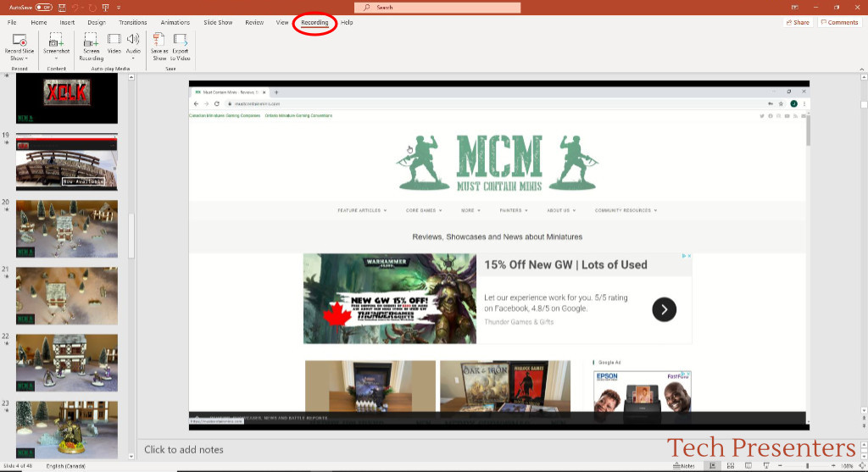Click to add notes in notes pane
Screen dimensions: 868x472
[x=184, y=449]
